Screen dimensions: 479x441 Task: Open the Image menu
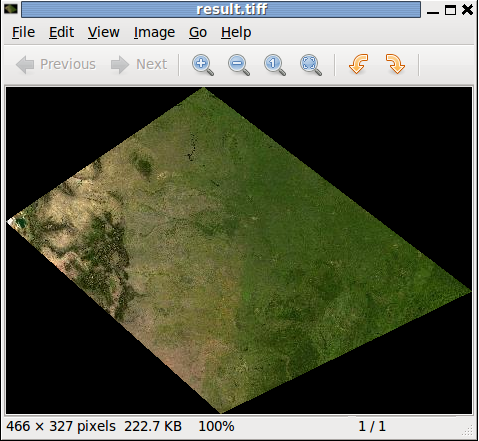[x=154, y=33]
